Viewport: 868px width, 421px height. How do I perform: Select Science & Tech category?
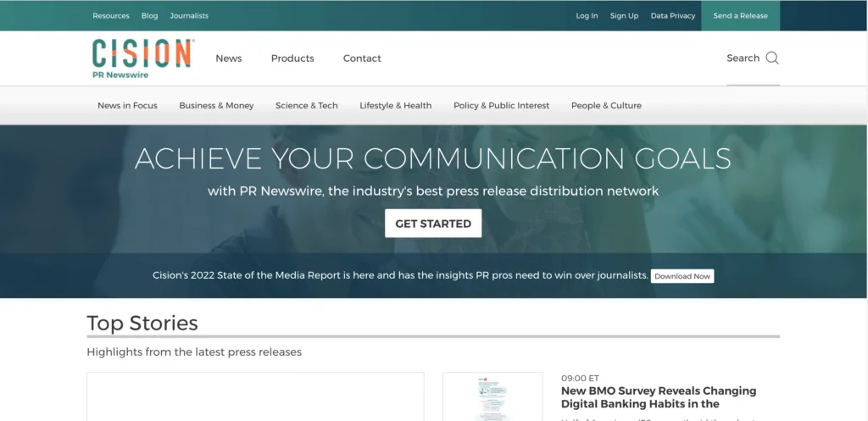pyautogui.click(x=307, y=105)
